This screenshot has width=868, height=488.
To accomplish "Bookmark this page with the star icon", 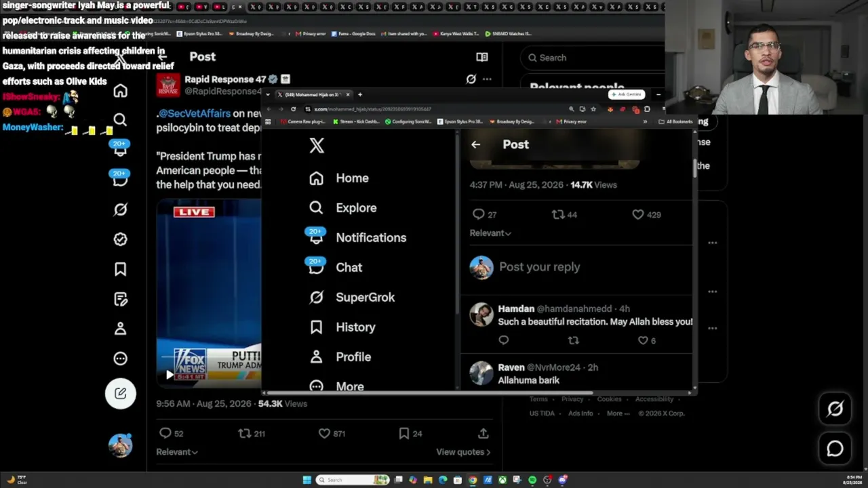I will 593,109.
